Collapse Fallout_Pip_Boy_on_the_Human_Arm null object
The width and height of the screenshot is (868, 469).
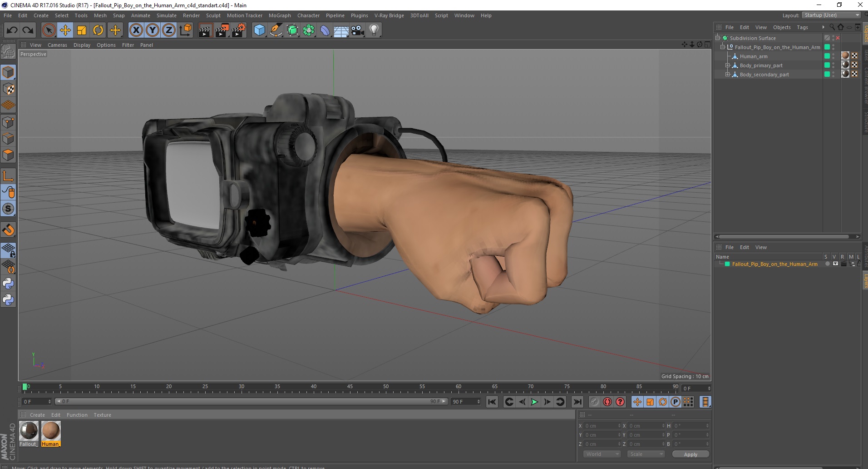[x=722, y=47]
